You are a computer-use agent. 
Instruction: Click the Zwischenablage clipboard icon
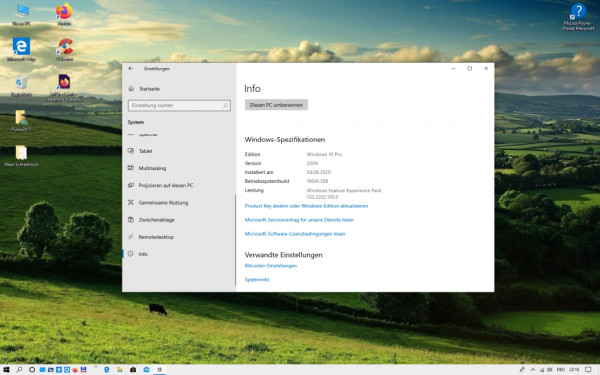tap(131, 220)
